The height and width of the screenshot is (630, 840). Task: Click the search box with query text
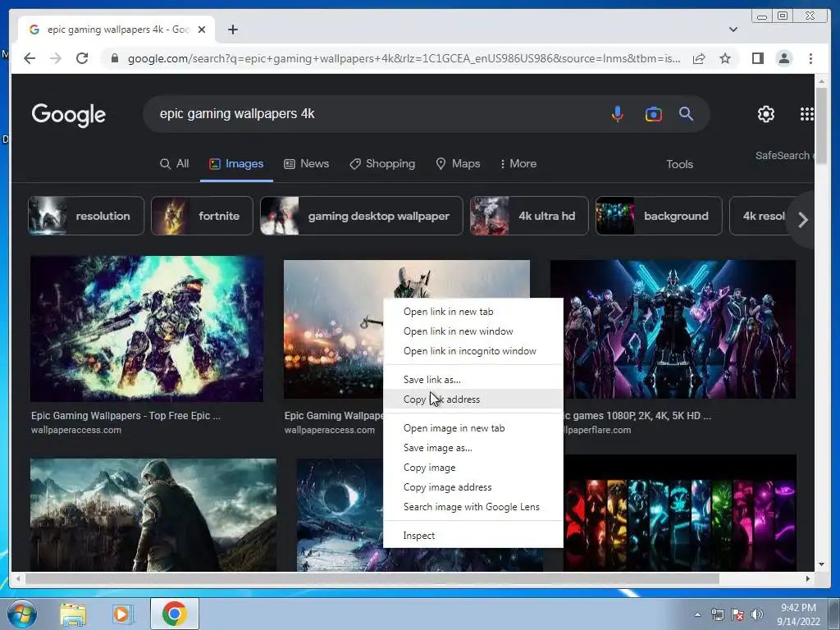pos(375,113)
